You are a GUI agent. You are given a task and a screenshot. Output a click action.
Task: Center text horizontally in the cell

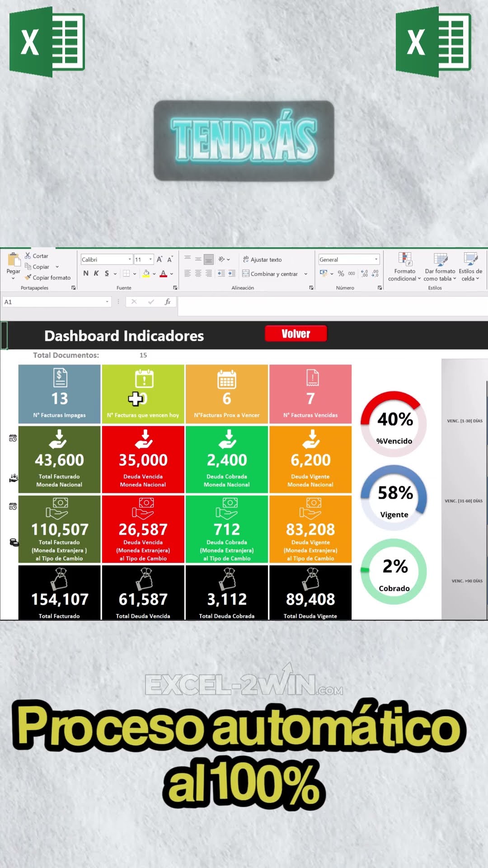pos(198,274)
